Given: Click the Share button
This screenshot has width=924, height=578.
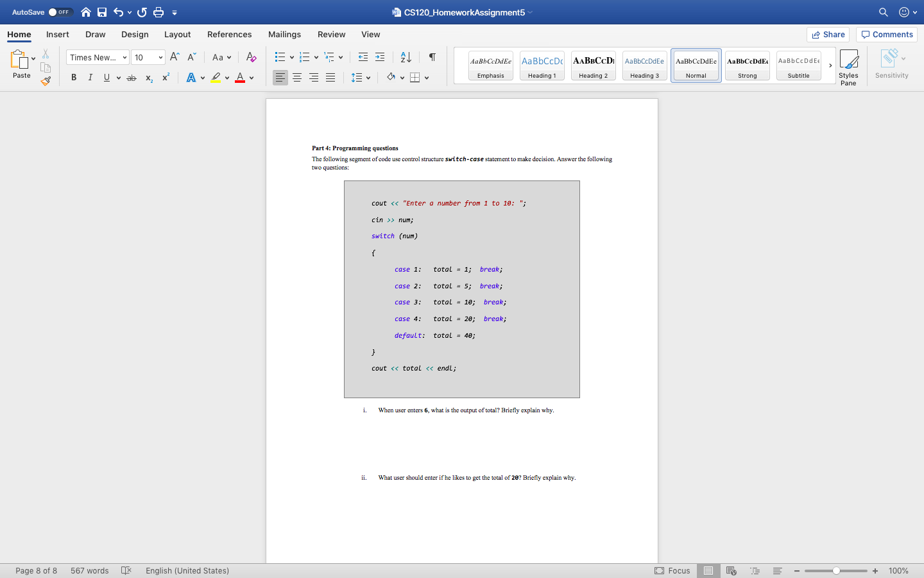Looking at the screenshot, I should (x=828, y=34).
